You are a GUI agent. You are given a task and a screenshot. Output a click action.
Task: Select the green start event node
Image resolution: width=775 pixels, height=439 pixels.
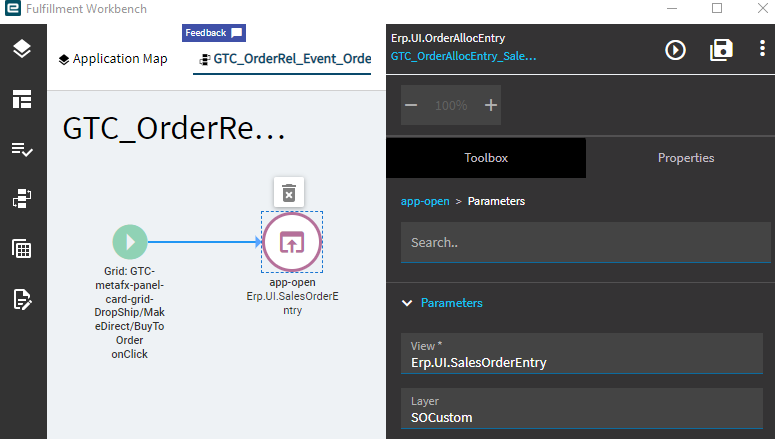[x=130, y=242]
